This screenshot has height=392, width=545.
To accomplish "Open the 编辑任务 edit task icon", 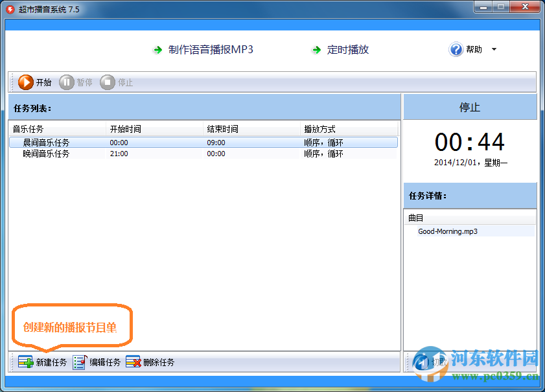I will coord(80,362).
